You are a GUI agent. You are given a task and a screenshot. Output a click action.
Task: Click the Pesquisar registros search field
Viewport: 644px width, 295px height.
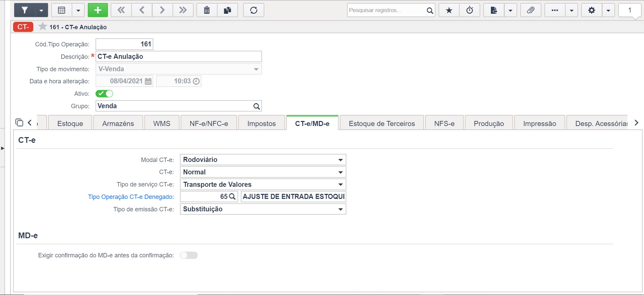[x=386, y=10]
